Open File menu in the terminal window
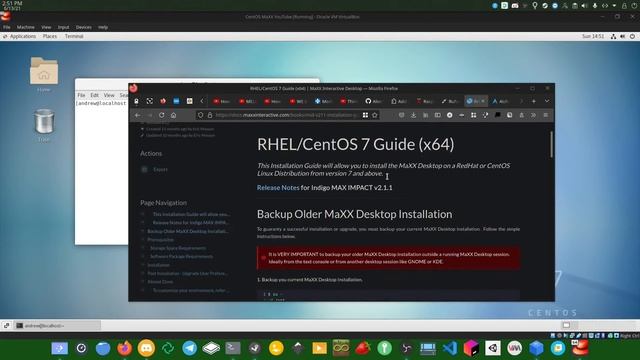Screen dimensions: 640x360 pos(81,95)
